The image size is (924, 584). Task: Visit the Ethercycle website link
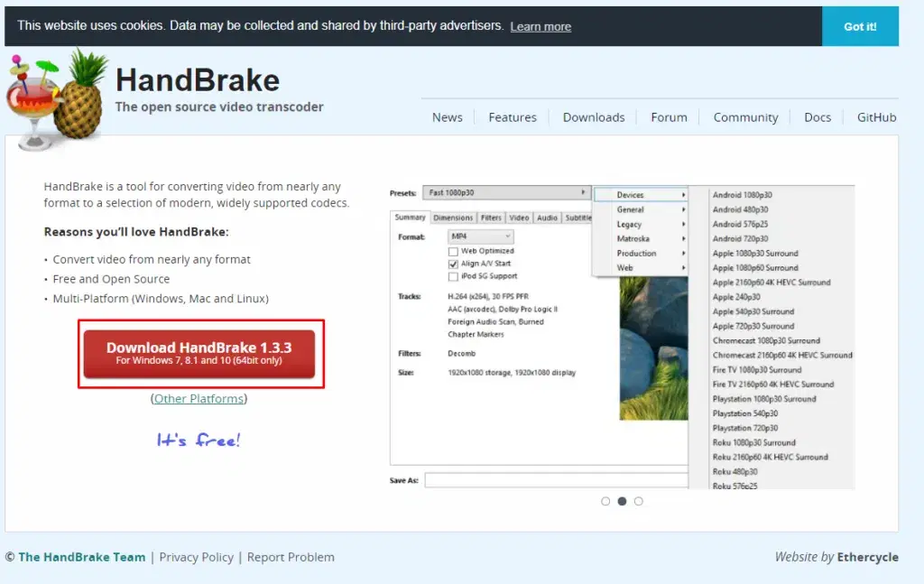pyautogui.click(x=867, y=557)
